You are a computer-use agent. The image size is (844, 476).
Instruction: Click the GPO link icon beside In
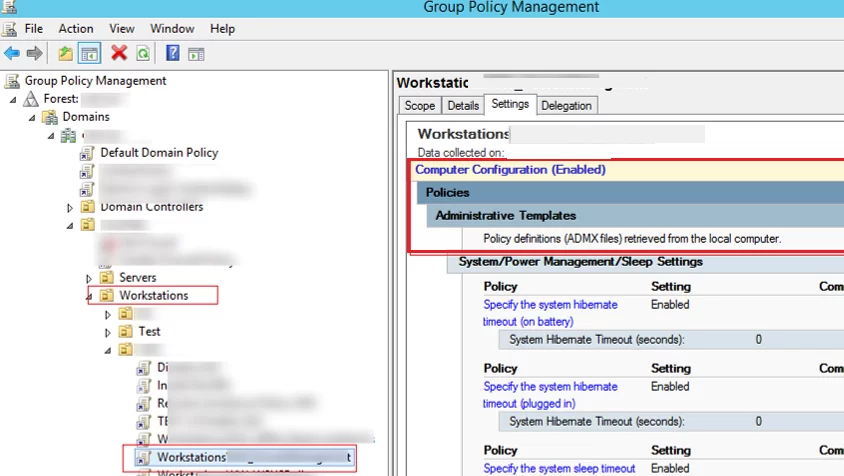(x=143, y=386)
